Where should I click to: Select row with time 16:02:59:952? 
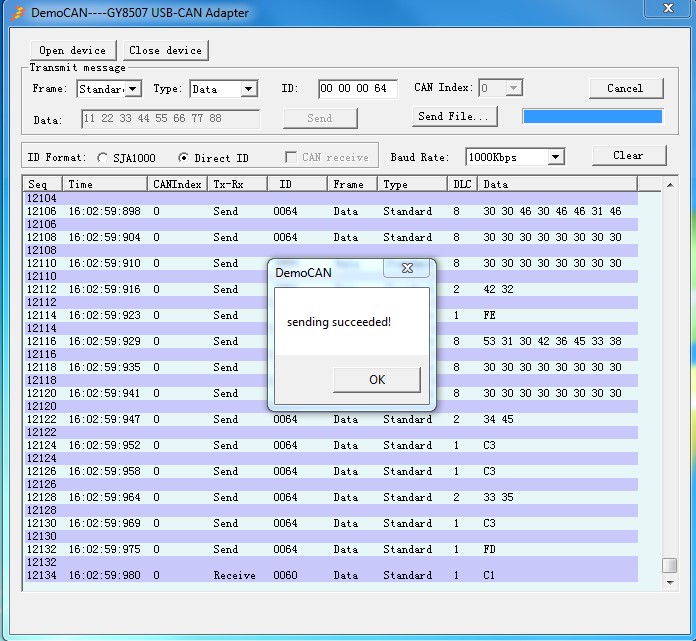click(x=331, y=445)
